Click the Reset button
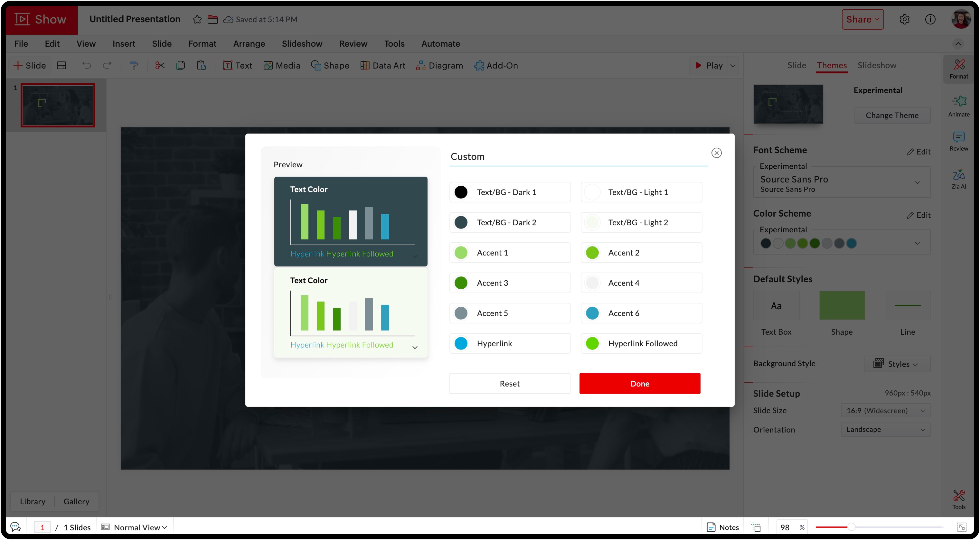The image size is (980, 540). pos(509,383)
